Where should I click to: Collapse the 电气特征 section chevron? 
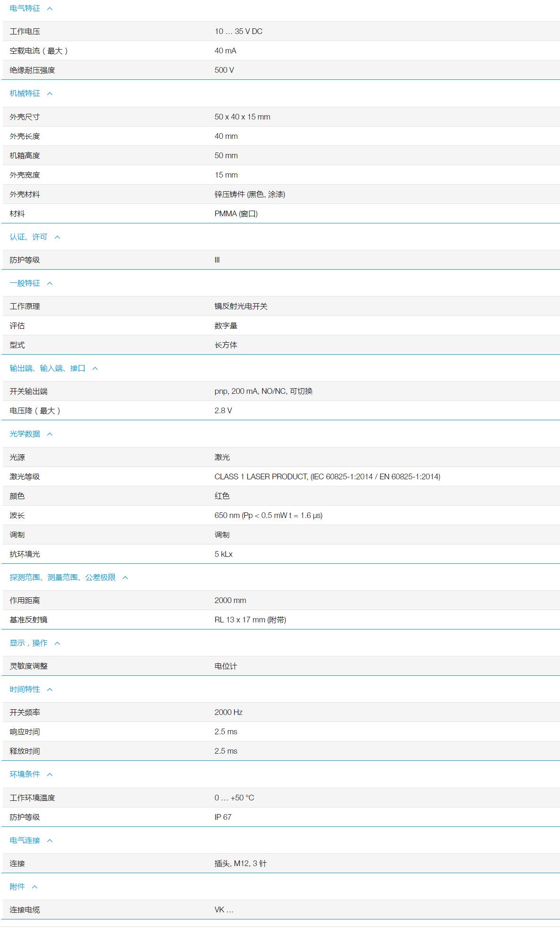[x=50, y=8]
